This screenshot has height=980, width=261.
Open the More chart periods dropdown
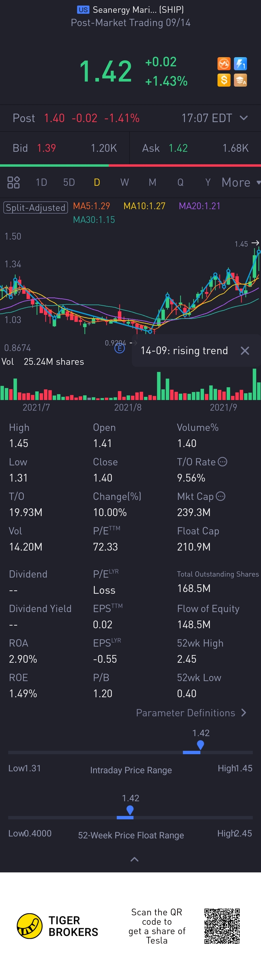coord(240,183)
